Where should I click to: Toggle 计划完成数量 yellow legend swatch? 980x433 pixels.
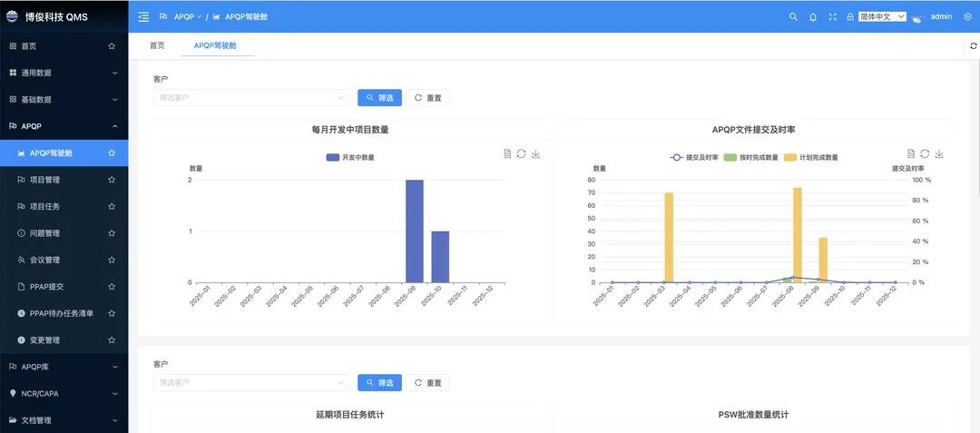pos(790,157)
